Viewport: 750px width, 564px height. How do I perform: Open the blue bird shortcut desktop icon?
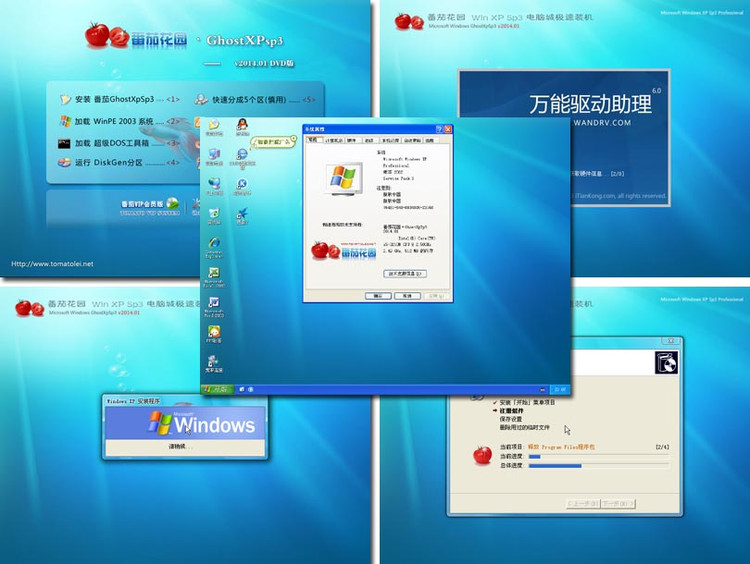pos(243,213)
